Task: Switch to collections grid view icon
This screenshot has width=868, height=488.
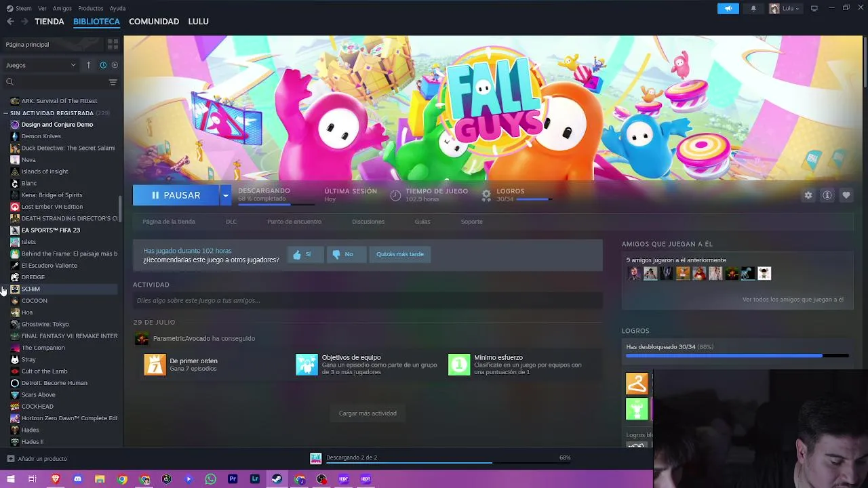Action: (113, 44)
